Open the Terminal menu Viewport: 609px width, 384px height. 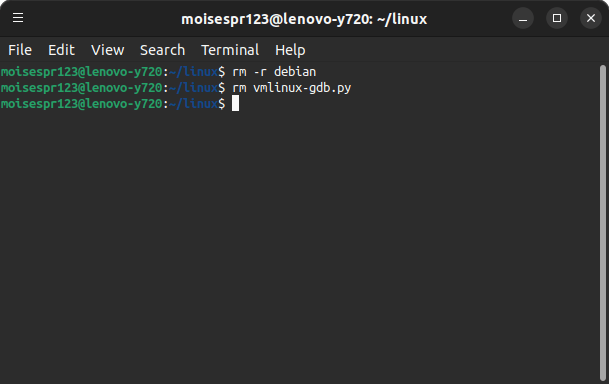click(230, 50)
